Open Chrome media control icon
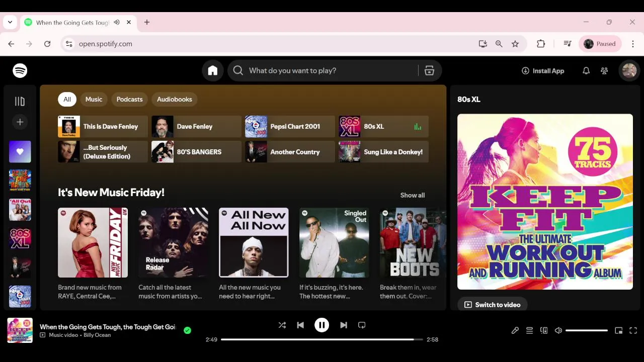The image size is (644, 362). 568,44
